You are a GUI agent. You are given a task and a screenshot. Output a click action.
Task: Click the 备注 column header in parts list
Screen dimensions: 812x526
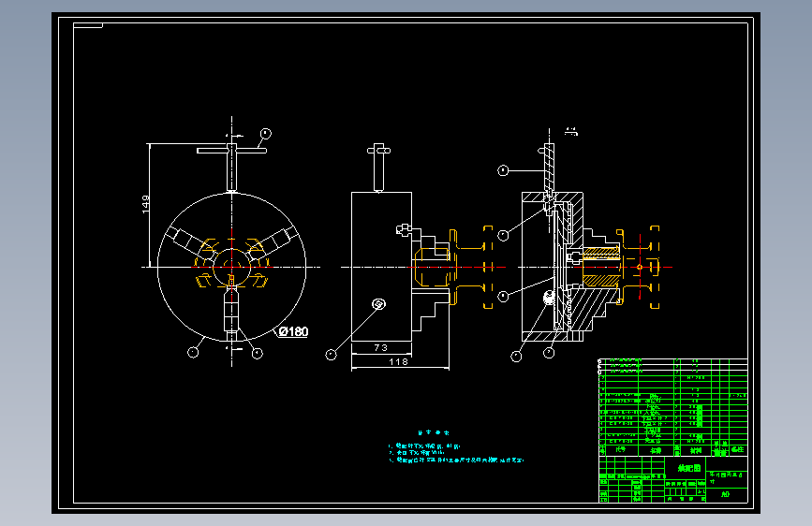(x=737, y=449)
